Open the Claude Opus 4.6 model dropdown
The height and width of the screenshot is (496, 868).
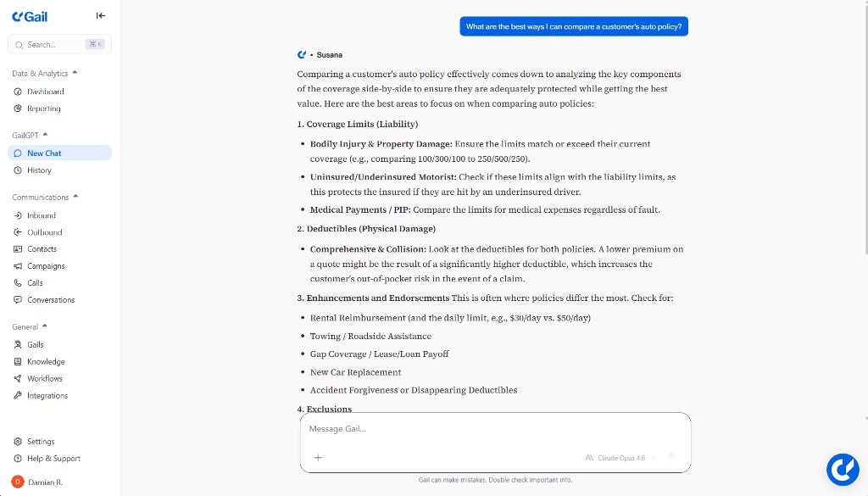(621, 458)
